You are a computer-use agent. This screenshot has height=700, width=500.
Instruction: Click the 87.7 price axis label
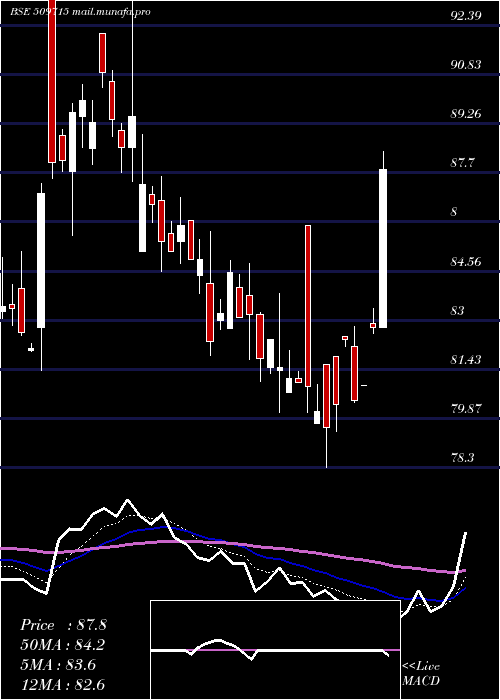click(x=462, y=163)
